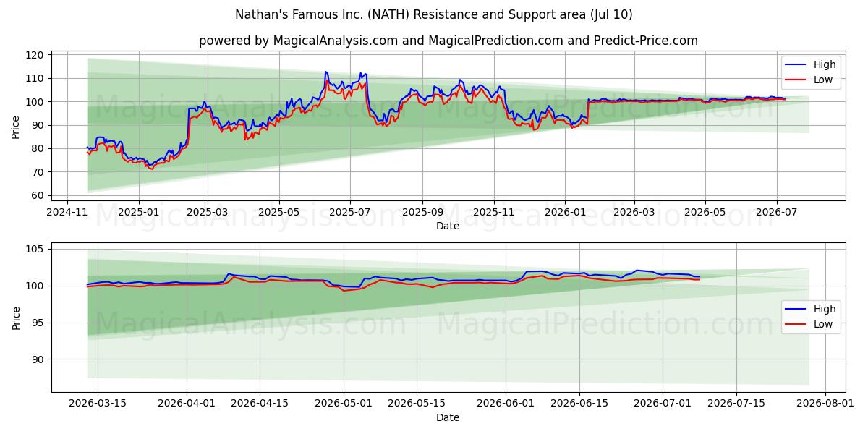The width and height of the screenshot is (868, 434).
Task: Click the 2025-05 tick label
Action: tap(279, 213)
